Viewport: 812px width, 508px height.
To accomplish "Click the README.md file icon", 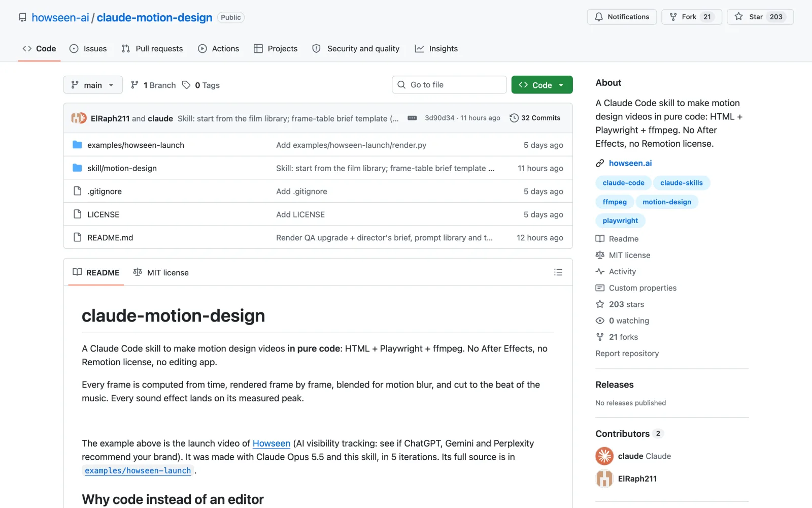I will pyautogui.click(x=77, y=237).
